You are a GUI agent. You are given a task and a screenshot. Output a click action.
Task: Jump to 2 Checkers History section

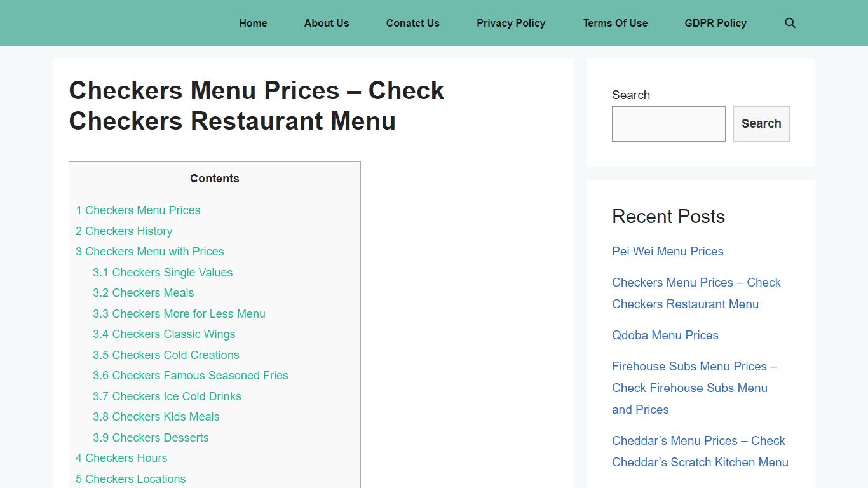coord(124,231)
